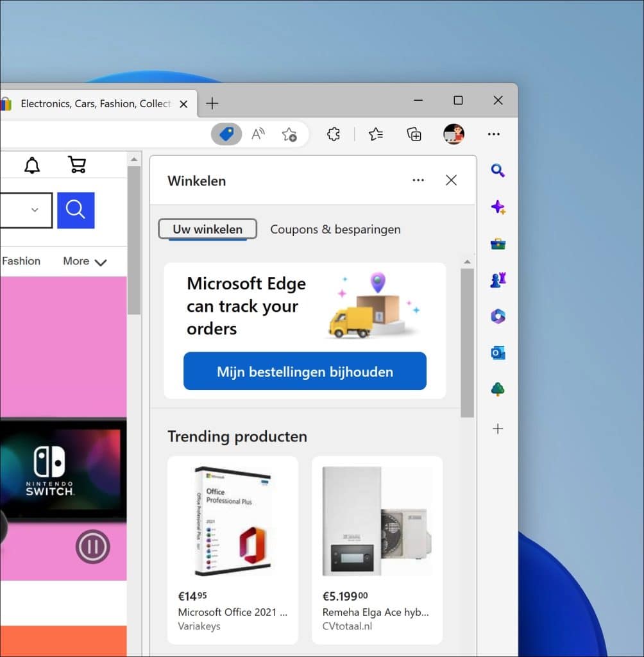Image resolution: width=644 pixels, height=657 pixels.
Task: Expand the eBay search category dropdown
Action: [x=35, y=210]
